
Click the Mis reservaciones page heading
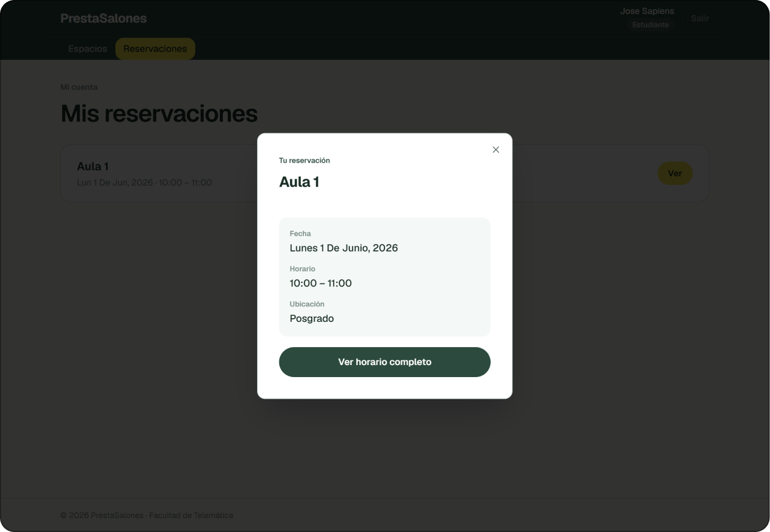point(159,113)
